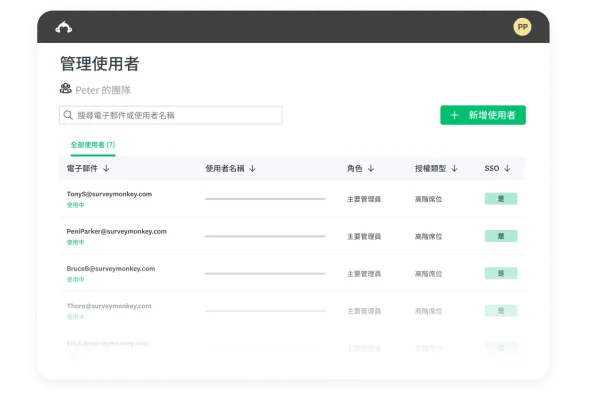Sort by 電子郵件 arrow
The image size is (604, 400).
[x=106, y=168]
